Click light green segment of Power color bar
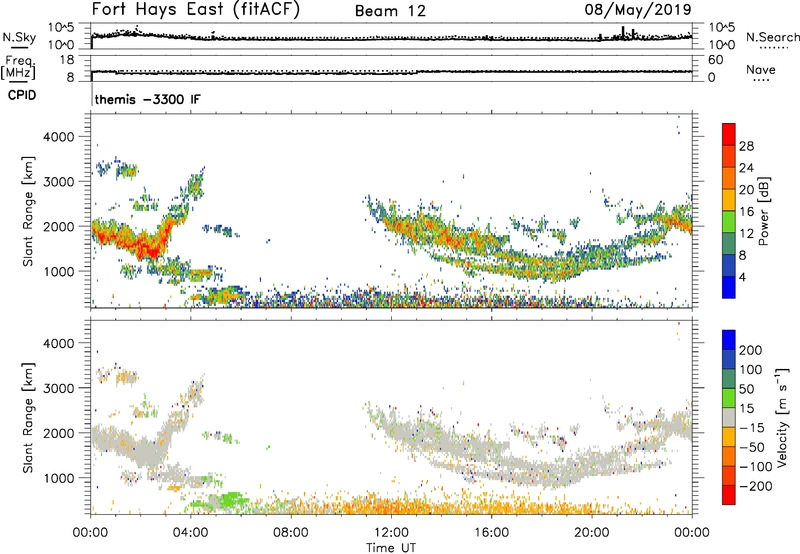 (729, 221)
